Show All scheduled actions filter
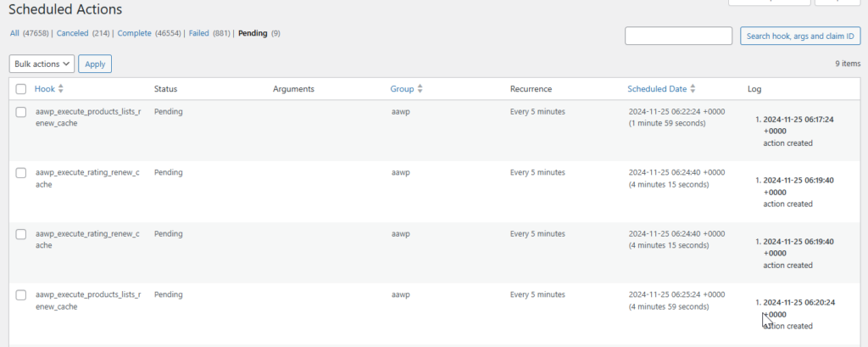The width and height of the screenshot is (868, 347). [14, 33]
